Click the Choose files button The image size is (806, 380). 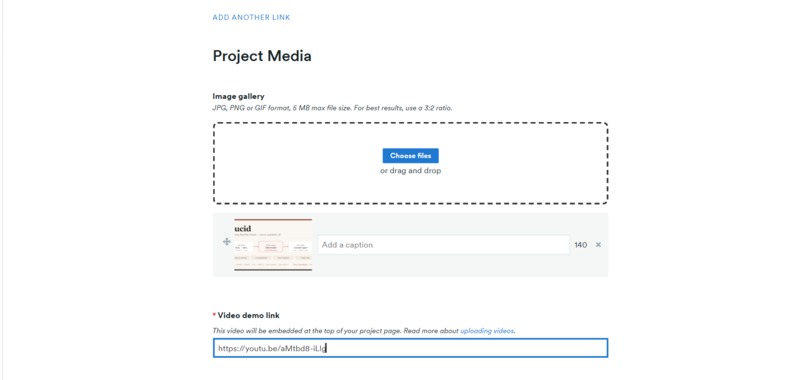(x=410, y=156)
